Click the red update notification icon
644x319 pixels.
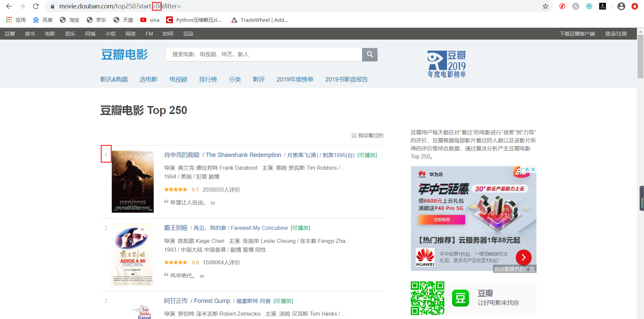pos(635,6)
